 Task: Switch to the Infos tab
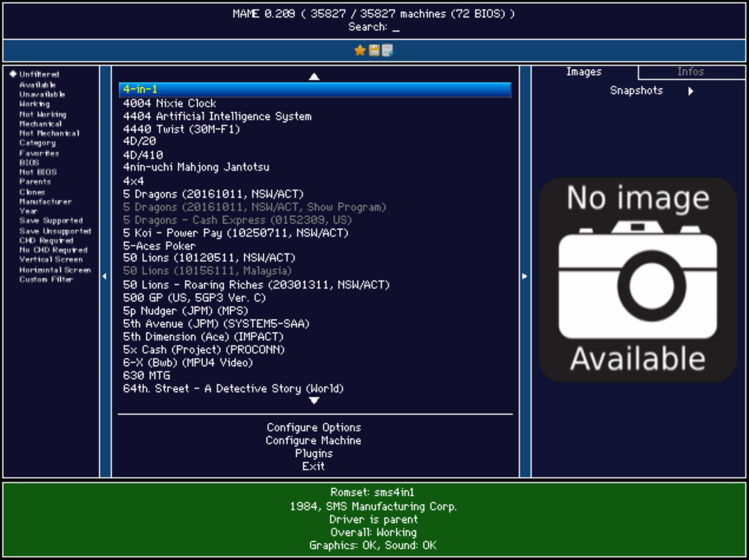click(x=691, y=72)
